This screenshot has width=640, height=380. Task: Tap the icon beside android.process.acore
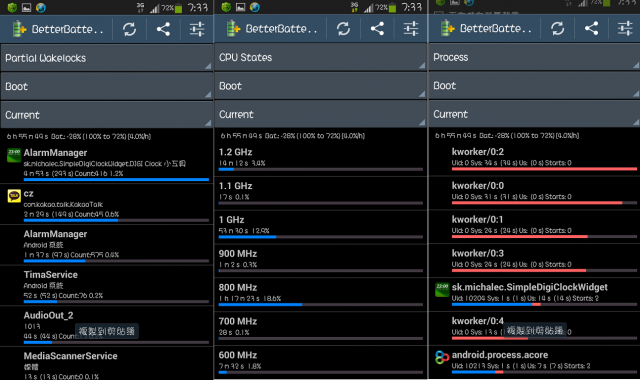pyautogui.click(x=442, y=357)
